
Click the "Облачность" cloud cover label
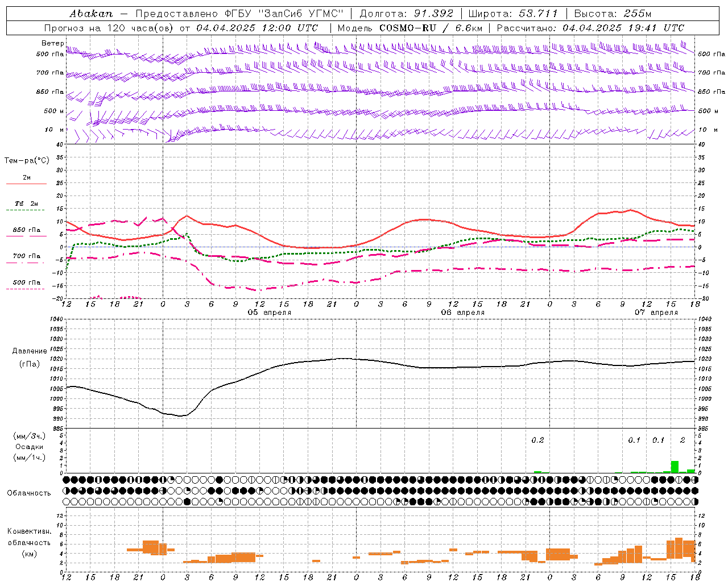(x=29, y=493)
